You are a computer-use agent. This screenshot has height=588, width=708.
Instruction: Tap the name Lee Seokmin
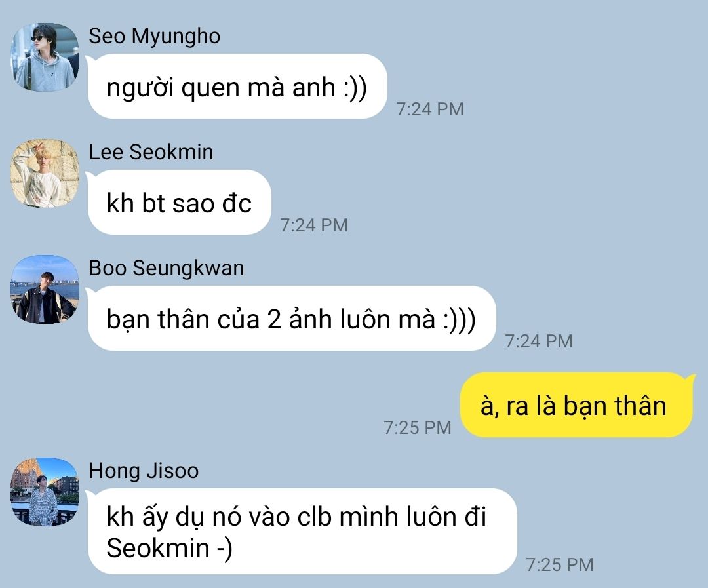tap(151, 152)
